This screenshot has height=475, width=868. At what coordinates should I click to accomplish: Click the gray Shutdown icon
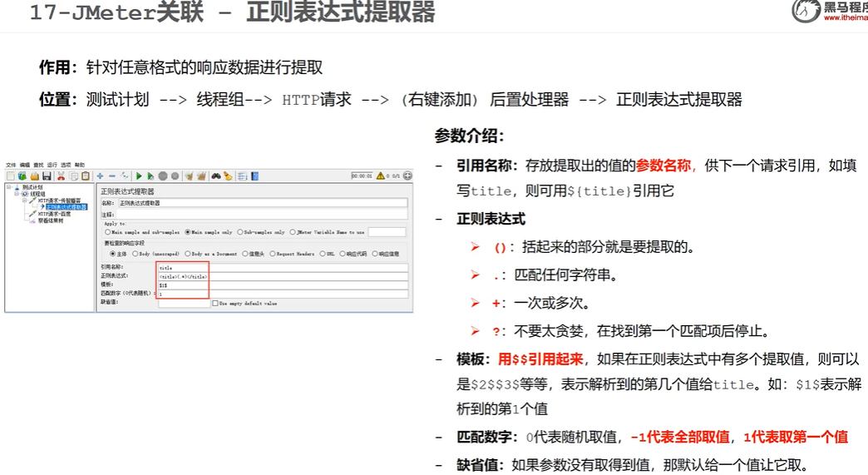coord(175,176)
